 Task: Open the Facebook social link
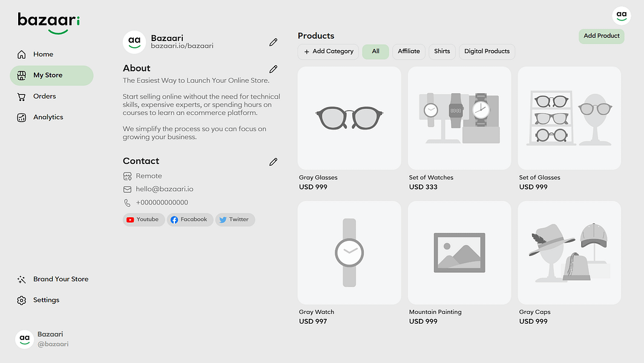click(189, 220)
